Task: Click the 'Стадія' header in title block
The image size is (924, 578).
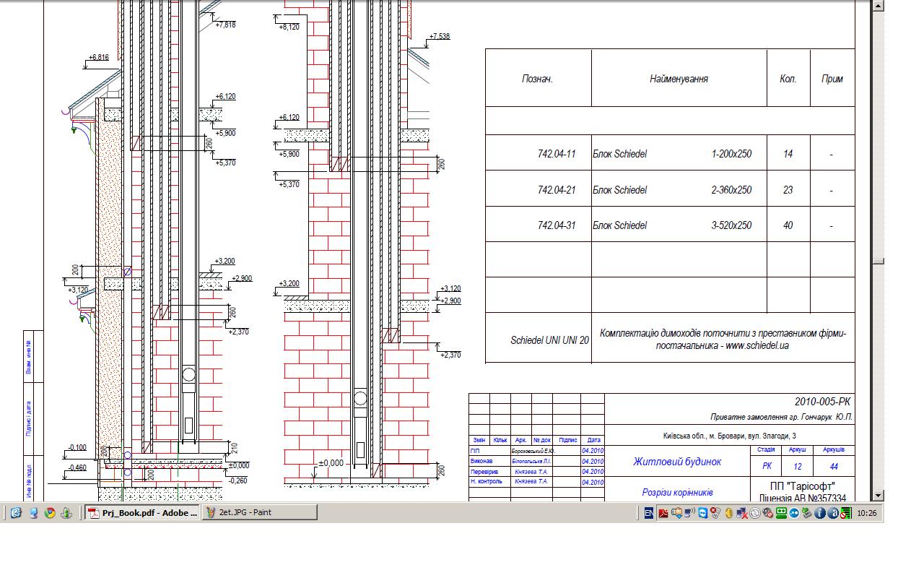Action: [x=766, y=449]
